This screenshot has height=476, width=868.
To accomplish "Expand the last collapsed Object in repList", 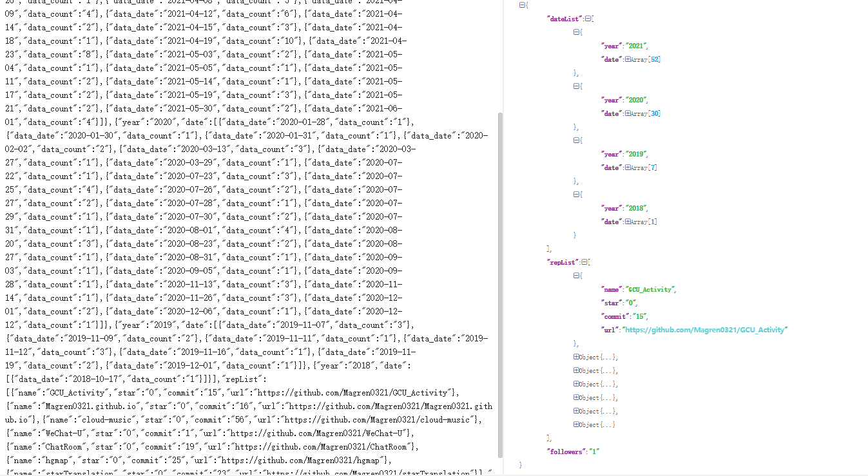I will 576,424.
